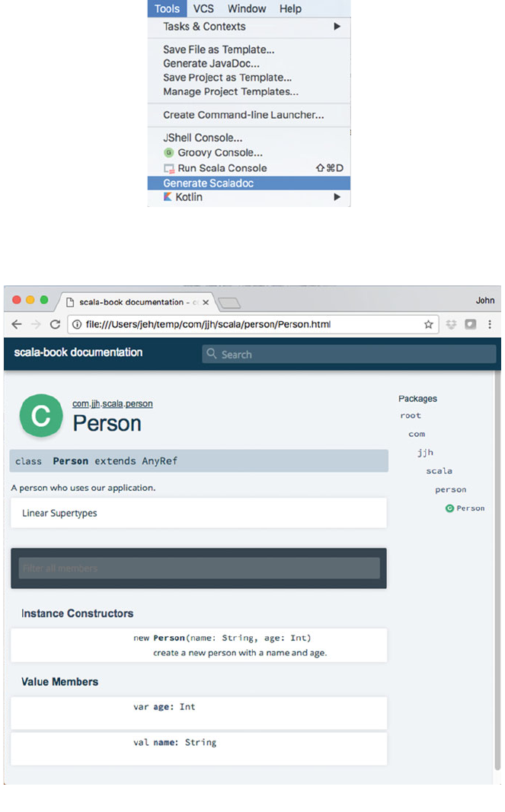Click the Run Scala Console icon
505x812 pixels.
point(169,169)
